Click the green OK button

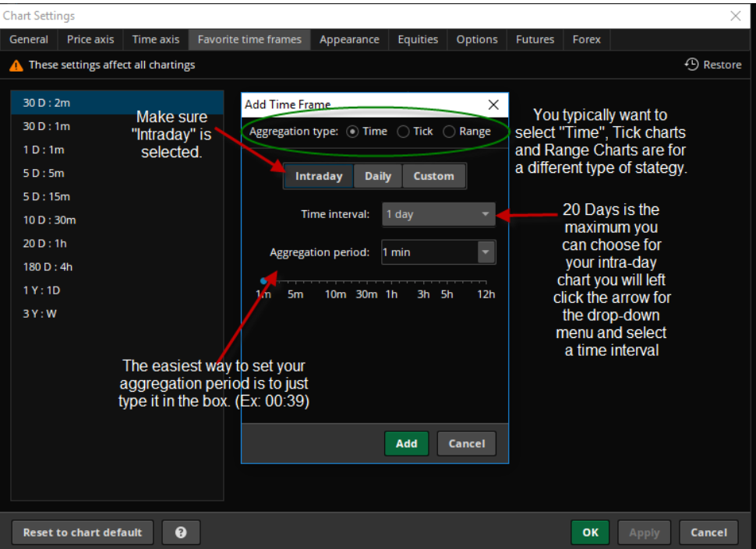point(590,532)
